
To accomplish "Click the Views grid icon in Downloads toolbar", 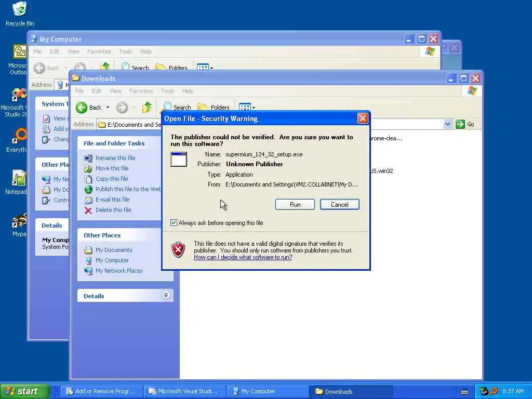I will pos(245,107).
